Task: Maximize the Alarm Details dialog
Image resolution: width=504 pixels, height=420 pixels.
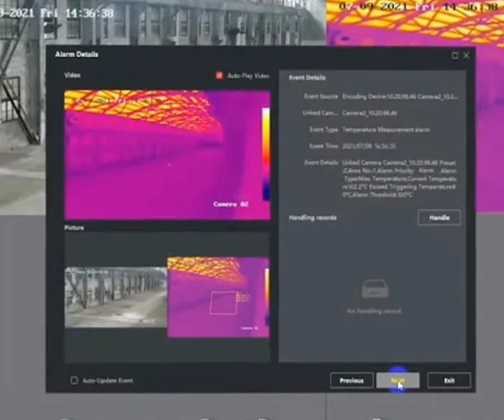Action: (x=455, y=55)
